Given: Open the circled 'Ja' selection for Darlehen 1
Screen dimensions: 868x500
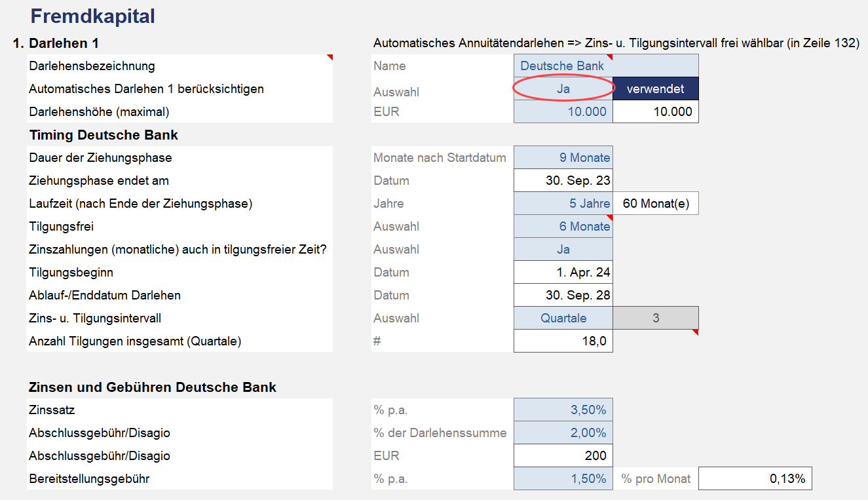Looking at the screenshot, I should click(563, 88).
